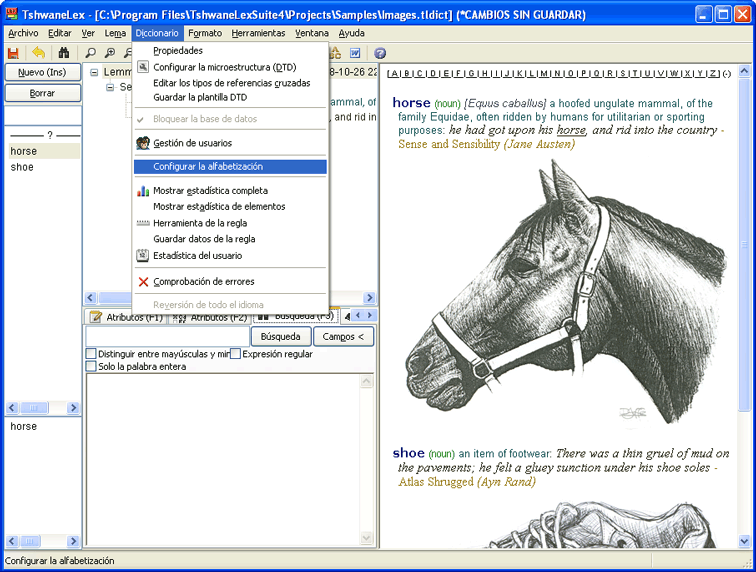This screenshot has width=756, height=572.
Task: Click the horse headword in preview
Action: tap(411, 103)
